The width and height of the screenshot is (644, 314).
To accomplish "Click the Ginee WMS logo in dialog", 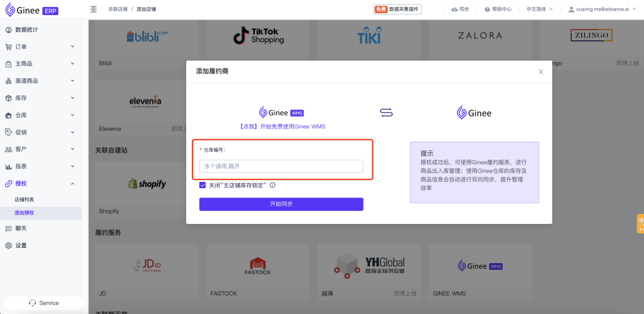I will (x=281, y=112).
